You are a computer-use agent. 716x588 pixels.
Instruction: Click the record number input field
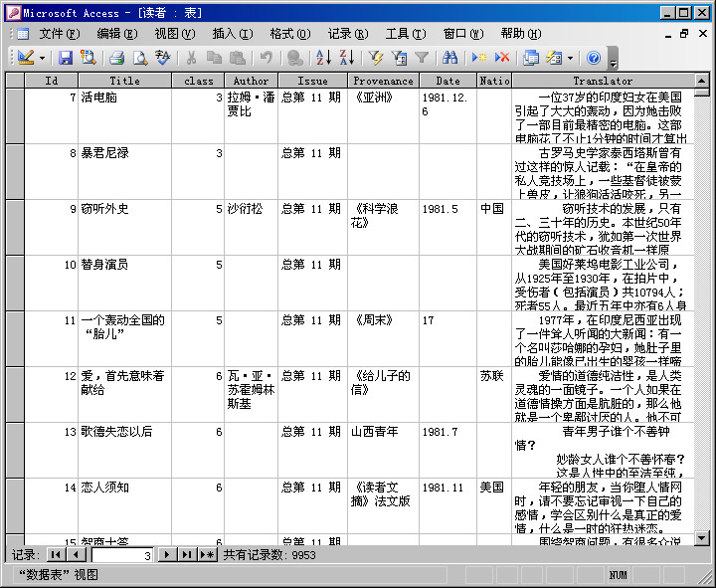coord(121,555)
